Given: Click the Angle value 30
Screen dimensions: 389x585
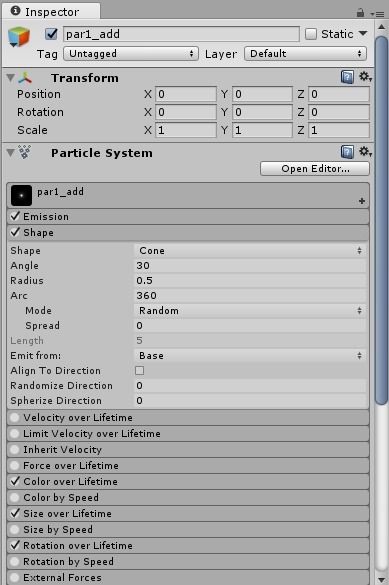Looking at the screenshot, I should click(x=250, y=266).
